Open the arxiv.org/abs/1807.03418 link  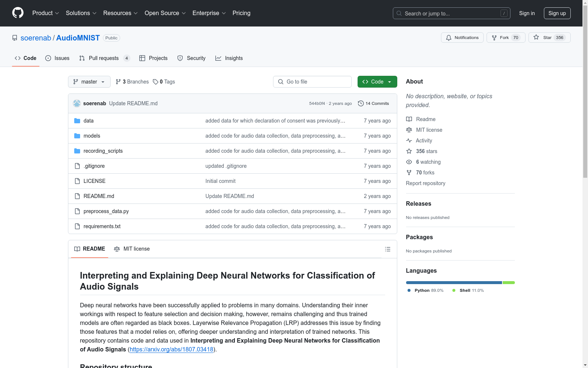171,349
